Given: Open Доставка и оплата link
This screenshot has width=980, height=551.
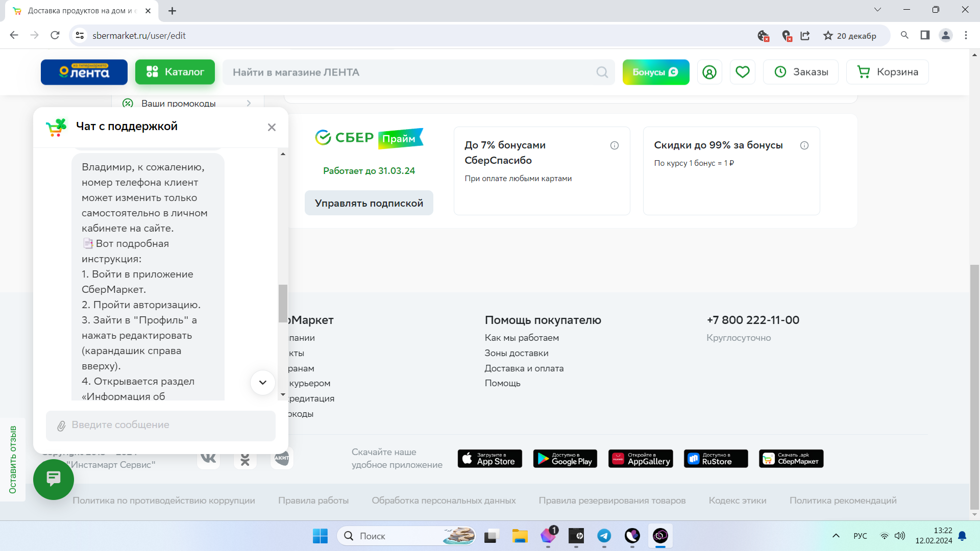Looking at the screenshot, I should coord(524,368).
